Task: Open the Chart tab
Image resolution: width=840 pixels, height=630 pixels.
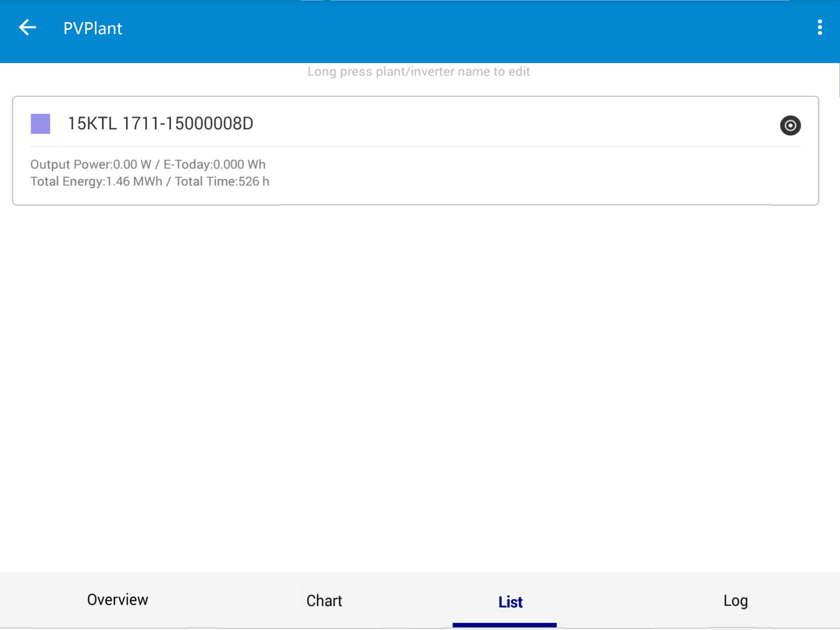Action: coord(324,601)
